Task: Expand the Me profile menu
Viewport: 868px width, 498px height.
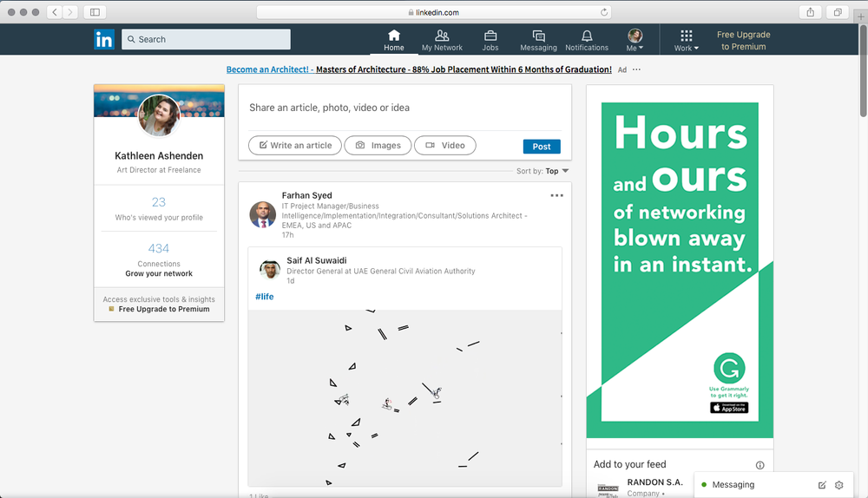Action: click(x=635, y=41)
